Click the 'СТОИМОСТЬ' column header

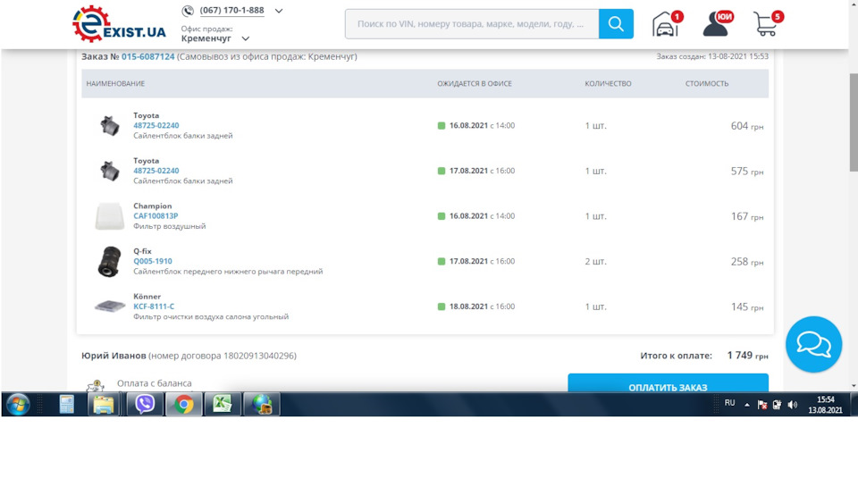click(707, 84)
